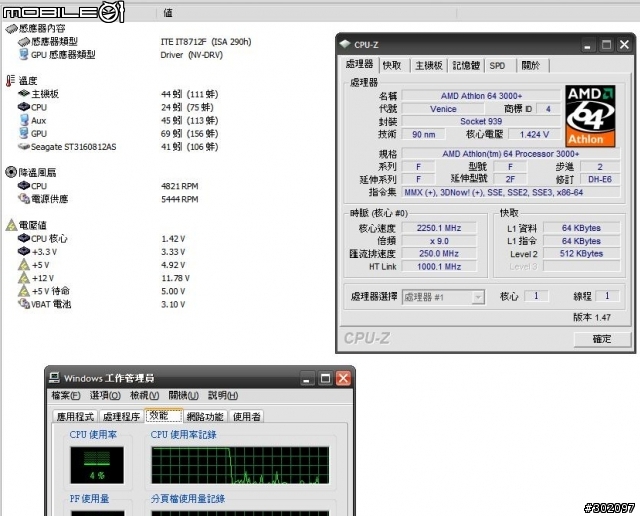Image resolution: width=640 pixels, height=516 pixels.
Task: Open the 說明 menu in Task Manager
Action: [223, 396]
